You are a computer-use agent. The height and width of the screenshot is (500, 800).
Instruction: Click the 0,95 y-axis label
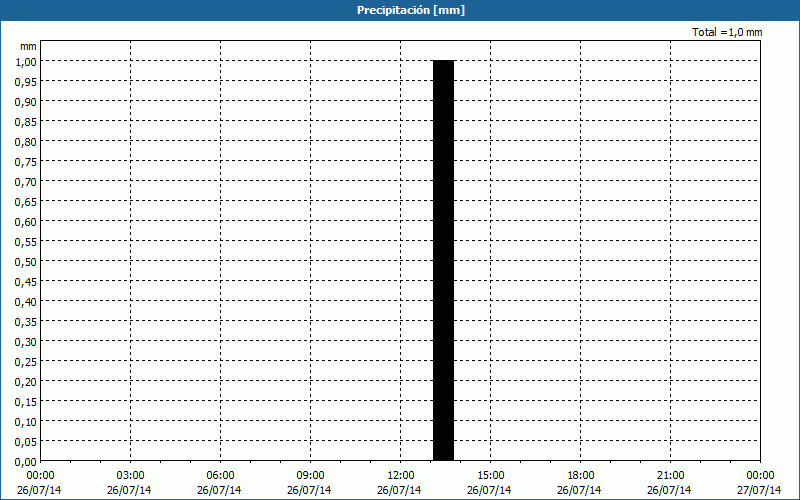(x=26, y=81)
